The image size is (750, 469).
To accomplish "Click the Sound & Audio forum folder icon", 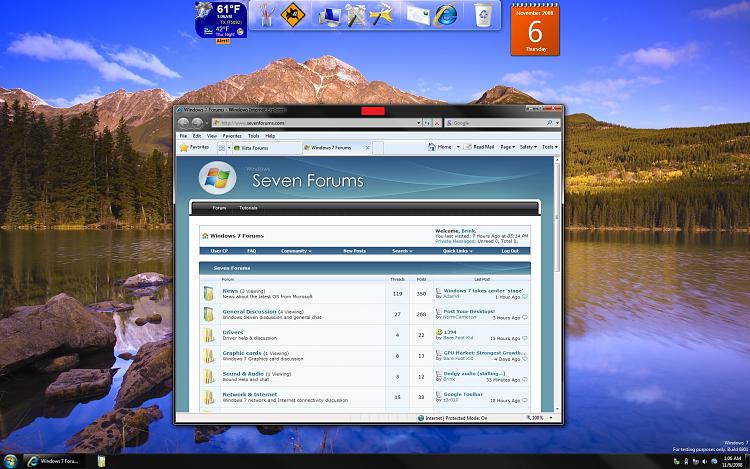I will [209, 377].
